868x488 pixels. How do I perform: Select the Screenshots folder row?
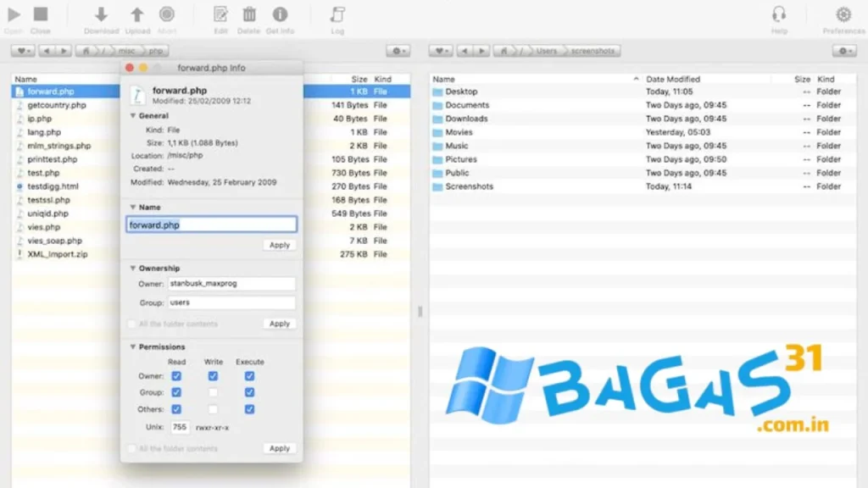coord(643,186)
